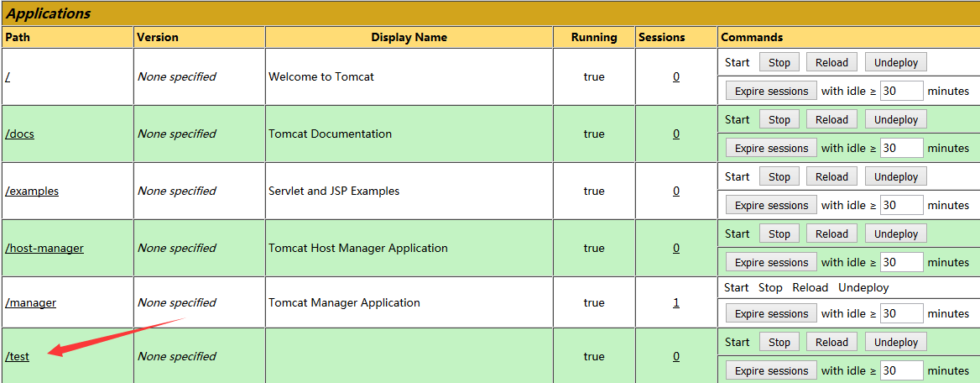Reload the Tomcat Host Manager Application
The image size is (980, 383).
[x=831, y=233]
